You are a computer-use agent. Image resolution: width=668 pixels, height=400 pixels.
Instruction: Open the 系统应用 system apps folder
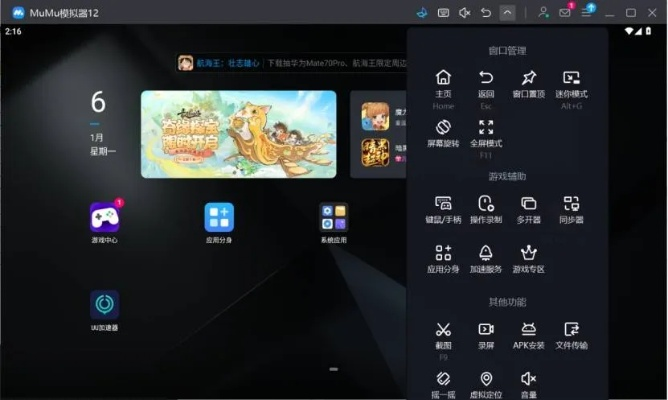tap(334, 217)
